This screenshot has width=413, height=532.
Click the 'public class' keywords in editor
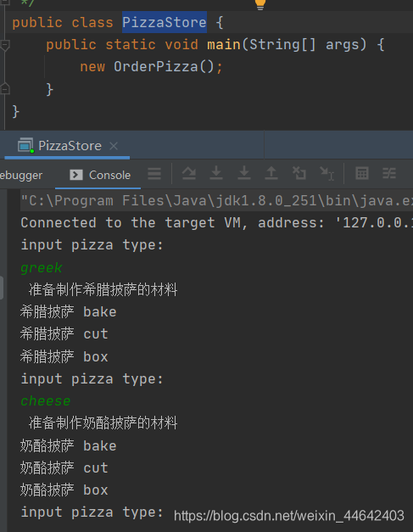[x=63, y=23]
